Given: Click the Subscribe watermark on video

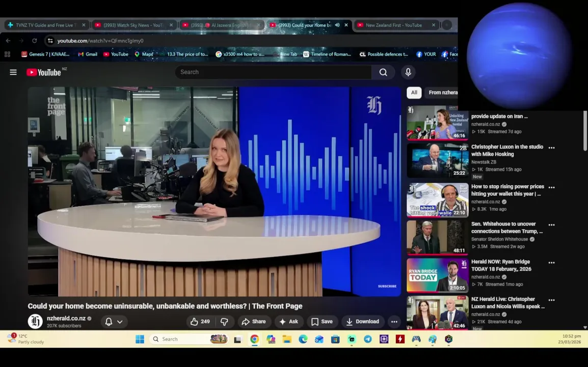Looking at the screenshot, I should click(387, 286).
